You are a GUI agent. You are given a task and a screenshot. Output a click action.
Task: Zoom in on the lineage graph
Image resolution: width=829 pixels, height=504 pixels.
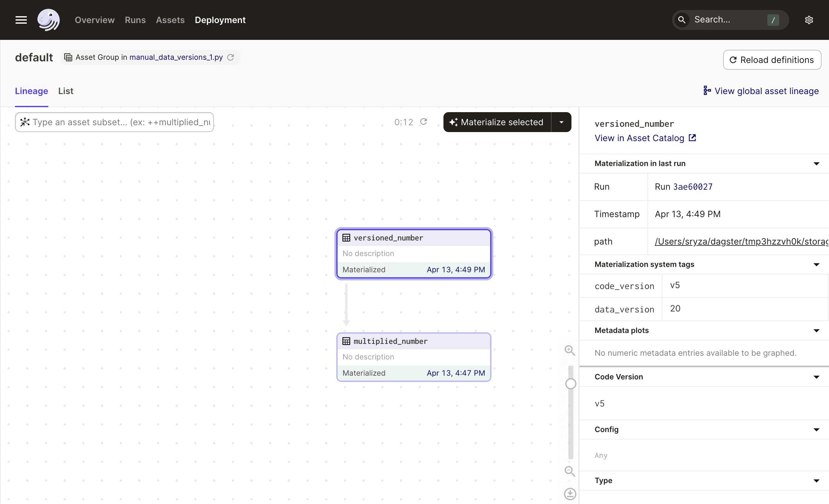[570, 350]
